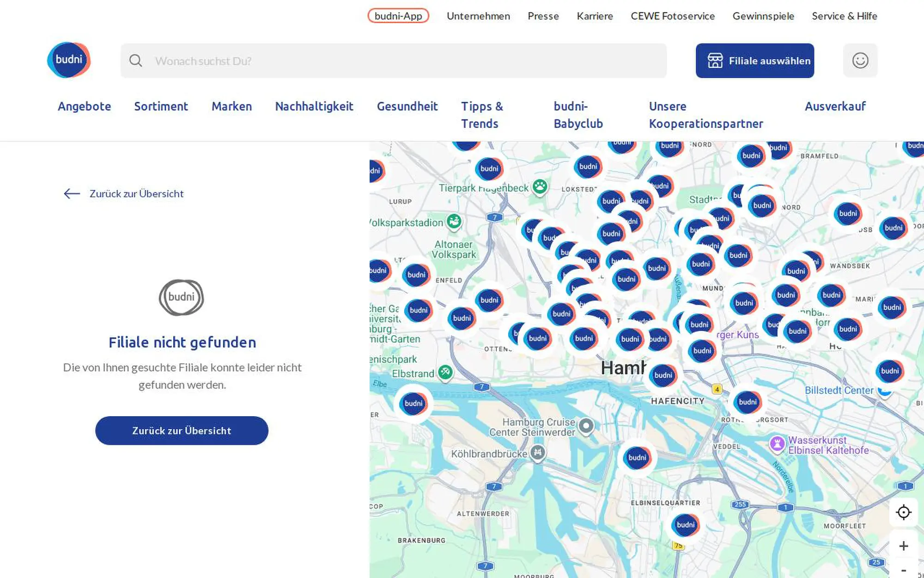This screenshot has height=578, width=924.
Task: Click the back arrow beside Zurück zur Übersicht
Action: (x=72, y=194)
